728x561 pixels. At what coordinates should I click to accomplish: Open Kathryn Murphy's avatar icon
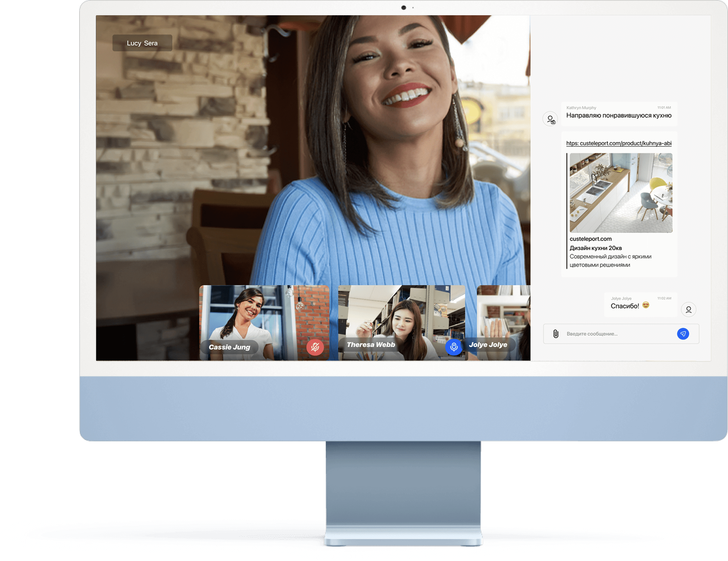551,119
